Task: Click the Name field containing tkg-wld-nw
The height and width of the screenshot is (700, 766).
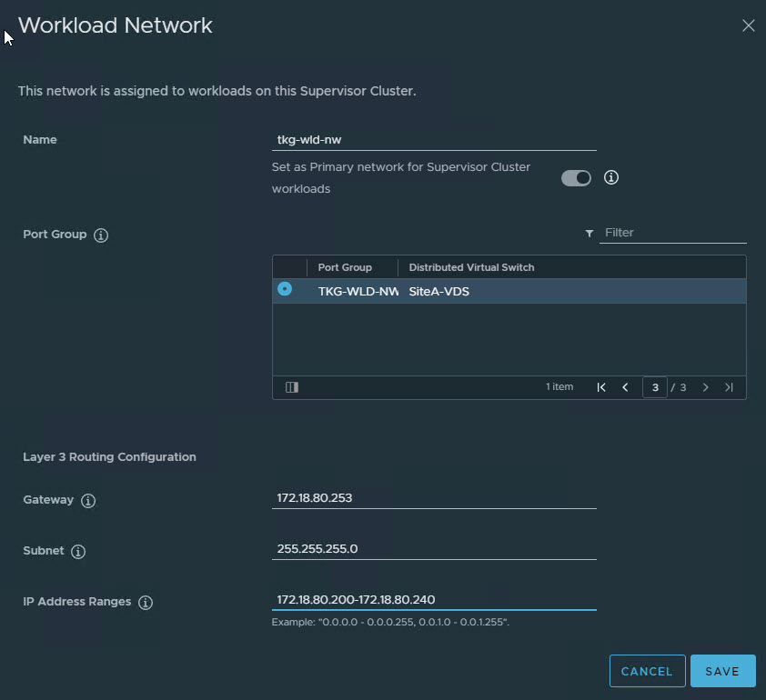Action: pos(434,141)
